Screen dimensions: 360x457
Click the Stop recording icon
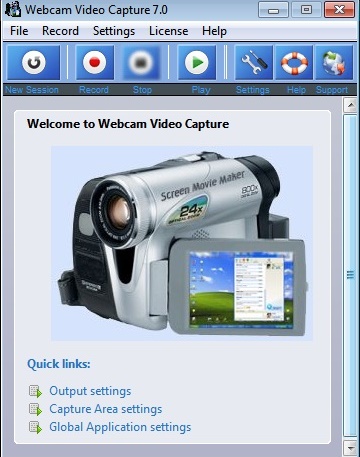pos(141,63)
